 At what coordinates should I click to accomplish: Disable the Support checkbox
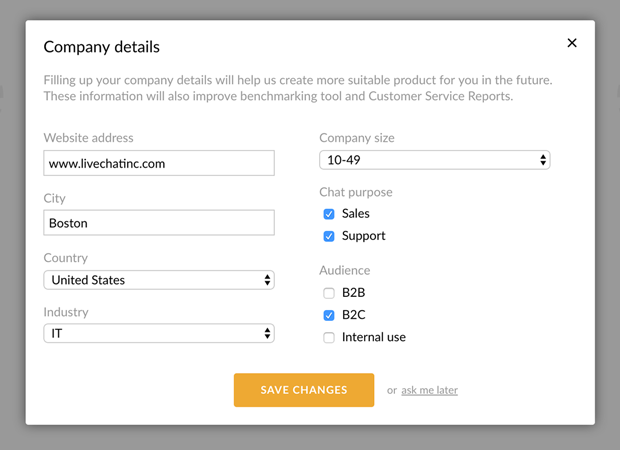(329, 236)
